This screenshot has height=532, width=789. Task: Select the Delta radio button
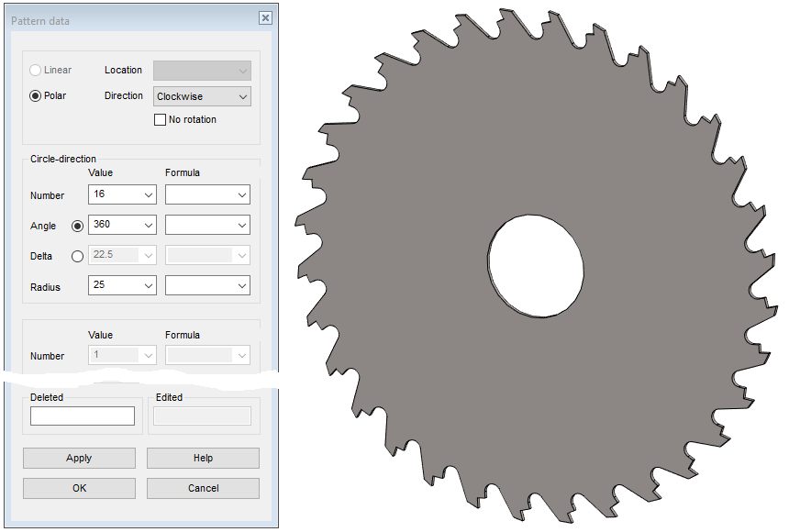point(78,256)
